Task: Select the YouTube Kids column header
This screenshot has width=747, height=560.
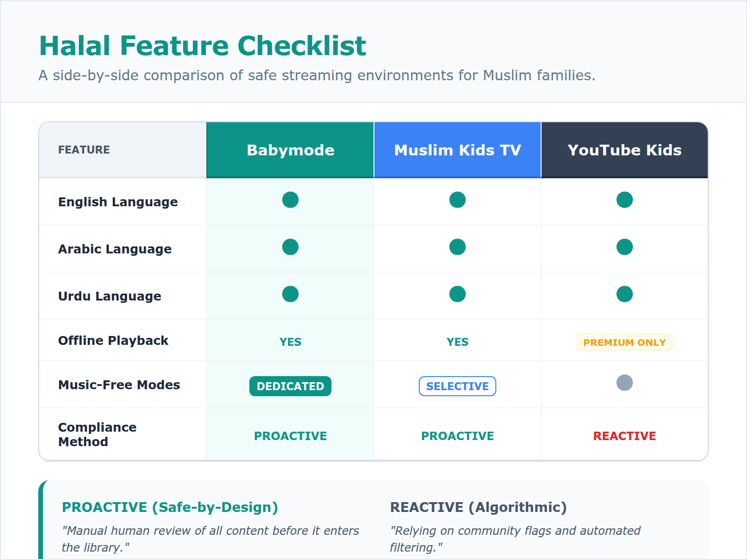Action: point(625,150)
